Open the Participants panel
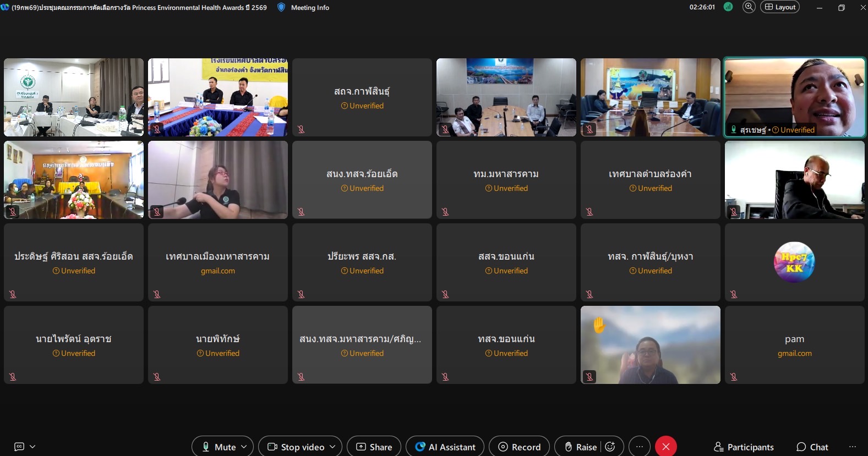The height and width of the screenshot is (456, 868). tap(744, 447)
